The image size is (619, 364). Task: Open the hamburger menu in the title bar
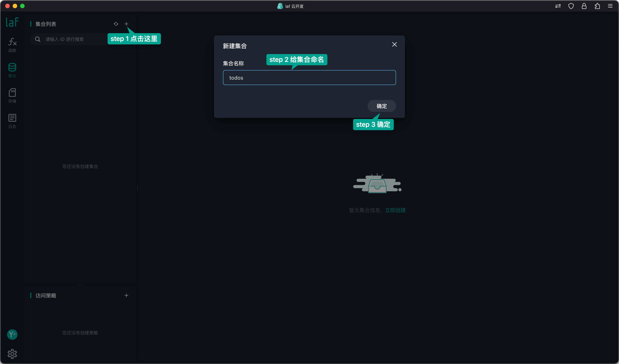(610, 6)
